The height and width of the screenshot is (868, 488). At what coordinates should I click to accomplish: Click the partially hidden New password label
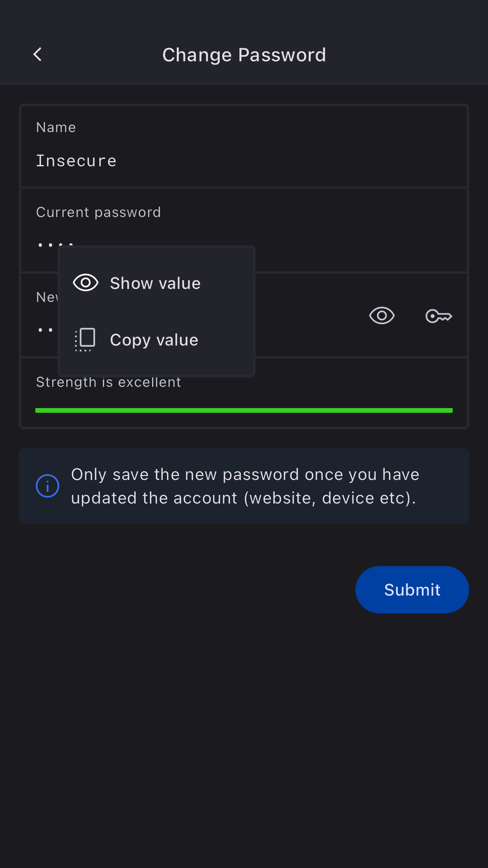(x=47, y=297)
